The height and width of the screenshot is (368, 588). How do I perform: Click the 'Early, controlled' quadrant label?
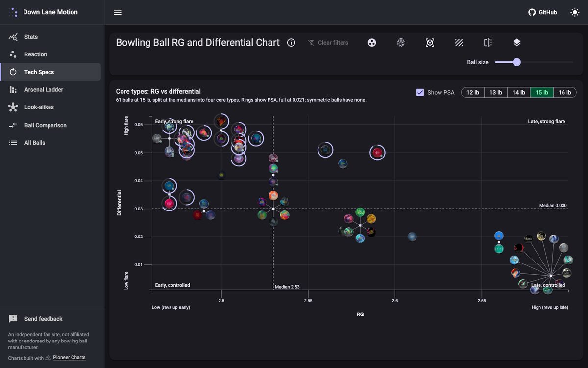[x=172, y=285]
